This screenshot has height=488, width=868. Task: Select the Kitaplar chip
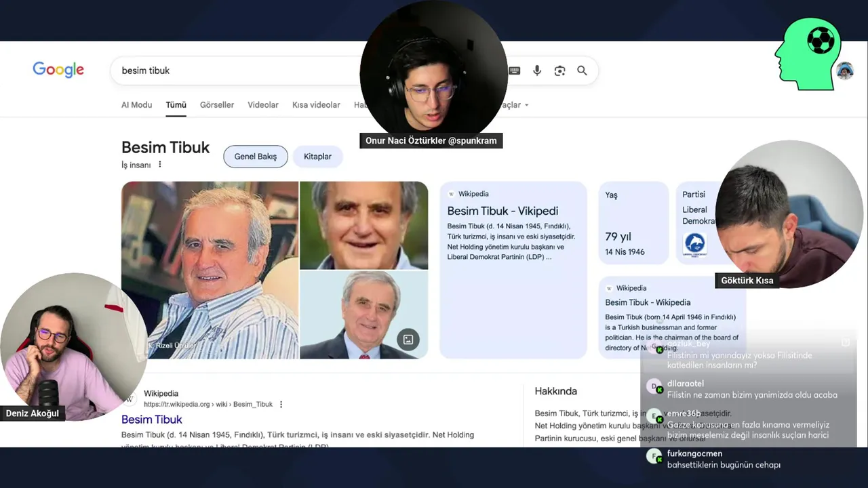pyautogui.click(x=317, y=157)
